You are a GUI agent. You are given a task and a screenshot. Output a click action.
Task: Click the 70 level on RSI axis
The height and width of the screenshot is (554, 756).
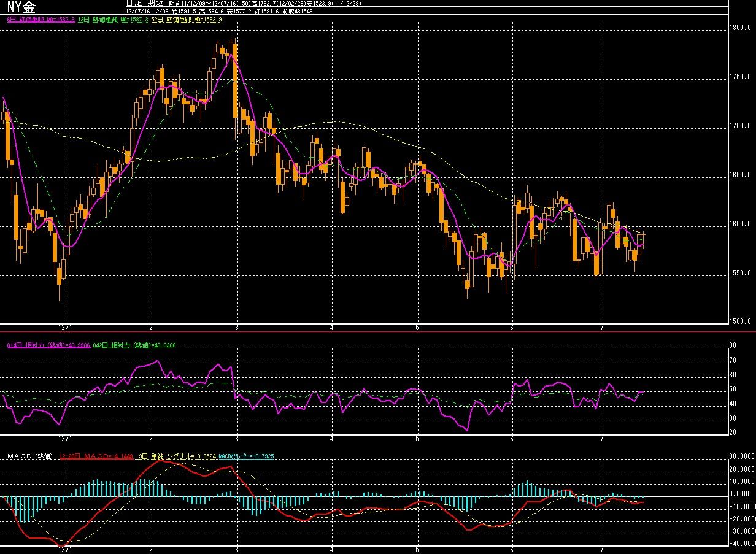click(x=732, y=360)
